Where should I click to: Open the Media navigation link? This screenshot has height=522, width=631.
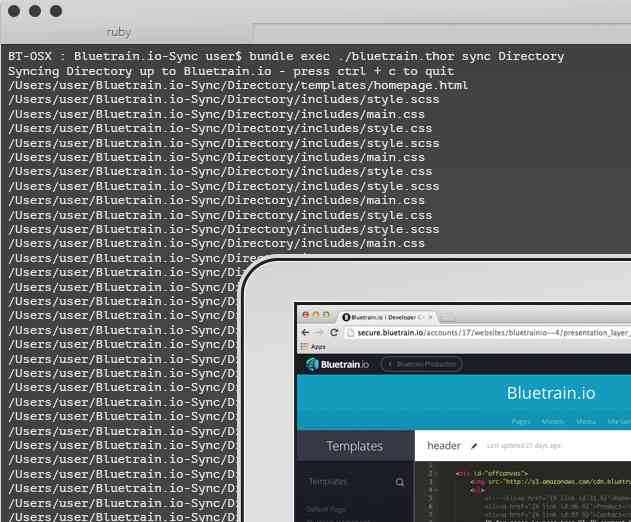[x=586, y=421]
